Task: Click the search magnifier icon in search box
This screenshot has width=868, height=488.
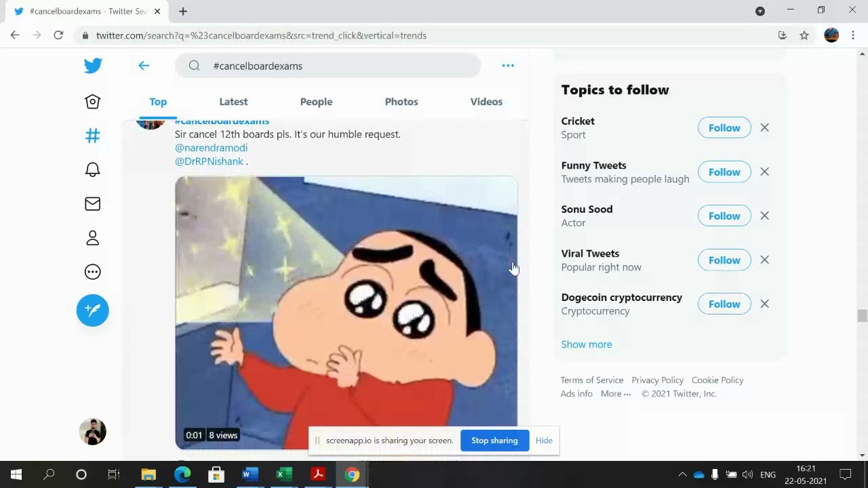Action: point(195,66)
